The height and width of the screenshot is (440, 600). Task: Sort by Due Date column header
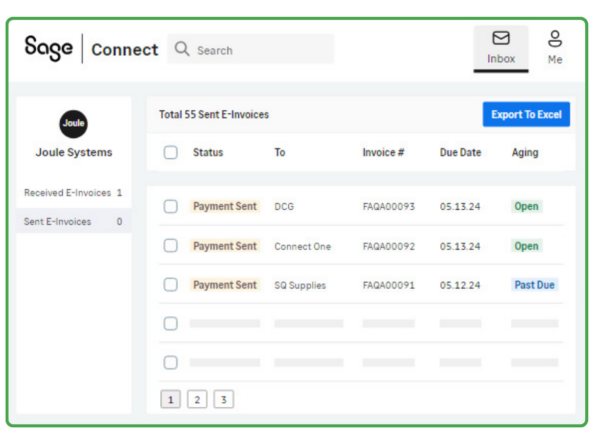click(x=460, y=153)
